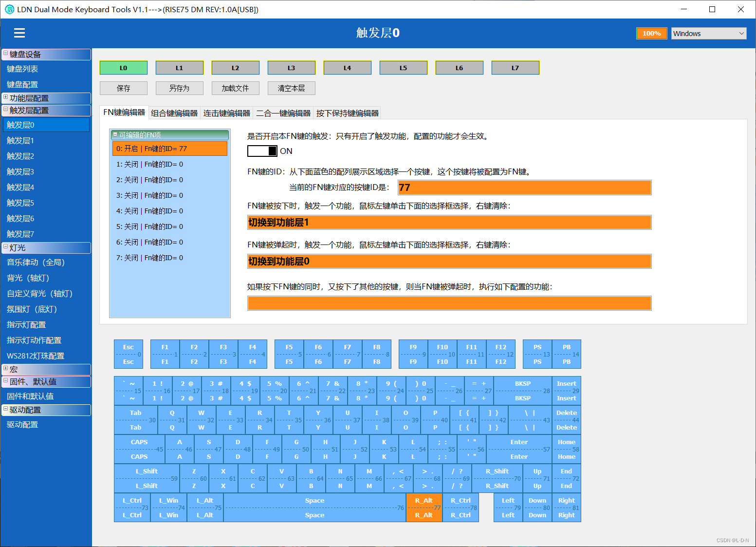
Task: Collapse the 触发层配置 section
Action: point(5,109)
